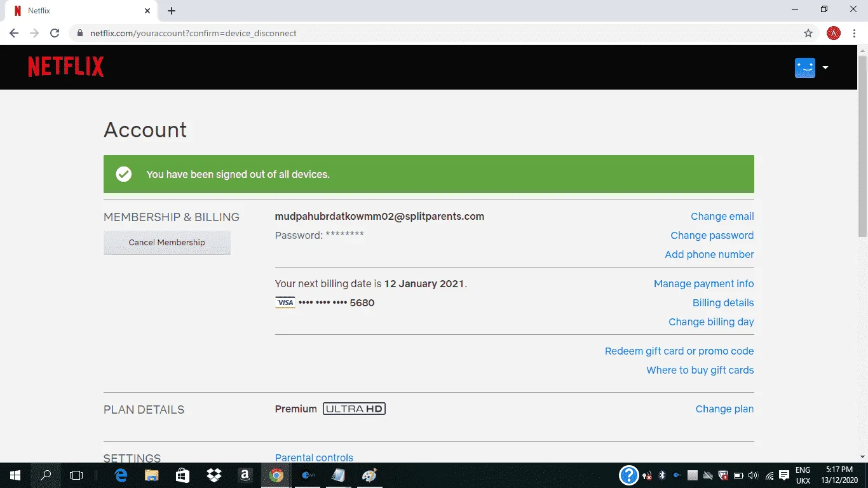Image resolution: width=868 pixels, height=488 pixels.
Task: Open the blue profile avatar menu
Action: 804,67
